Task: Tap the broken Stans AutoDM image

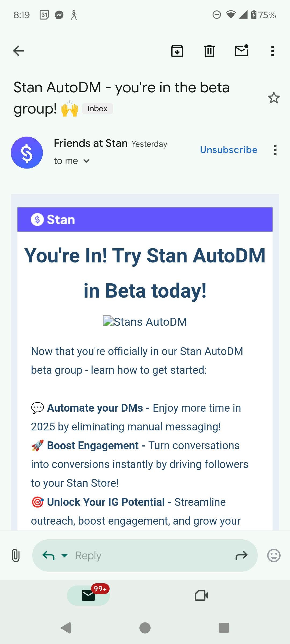Action: click(145, 321)
